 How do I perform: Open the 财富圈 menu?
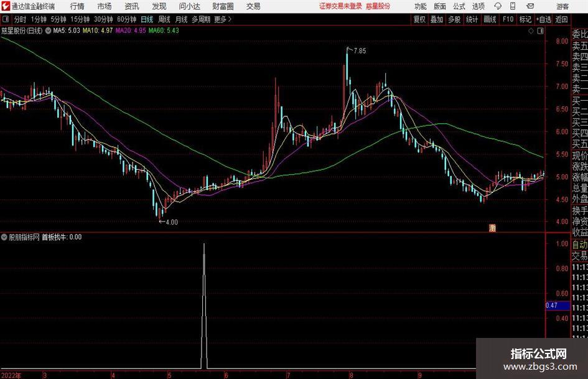(223, 6)
